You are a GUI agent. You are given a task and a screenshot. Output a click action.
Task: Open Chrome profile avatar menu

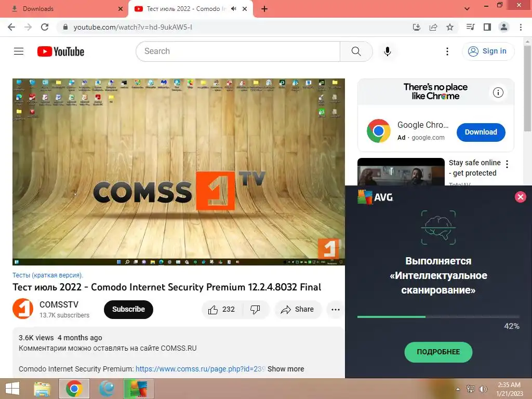[504, 27]
